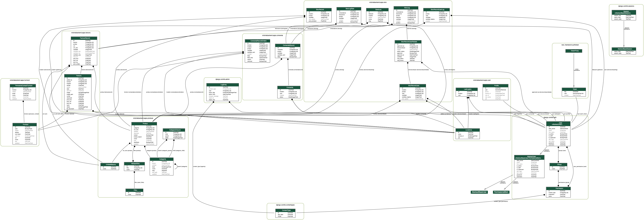
Task: Click the PermissionsMixin node
Action: click(501, 192)
